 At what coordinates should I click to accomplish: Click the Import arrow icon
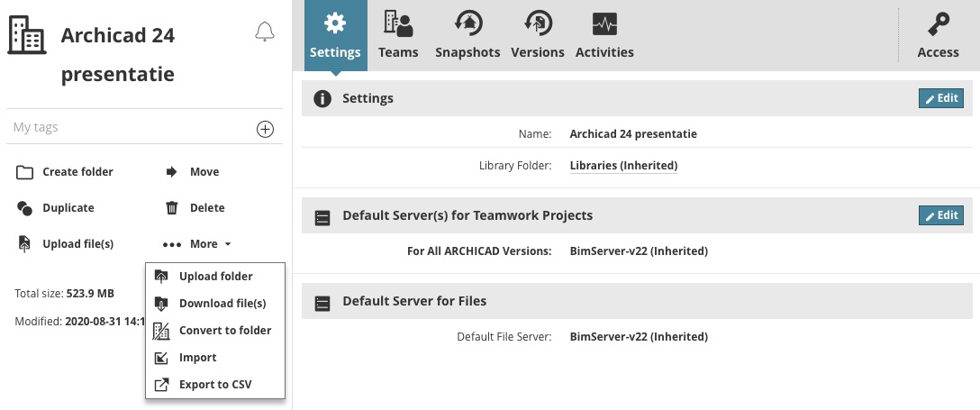161,358
